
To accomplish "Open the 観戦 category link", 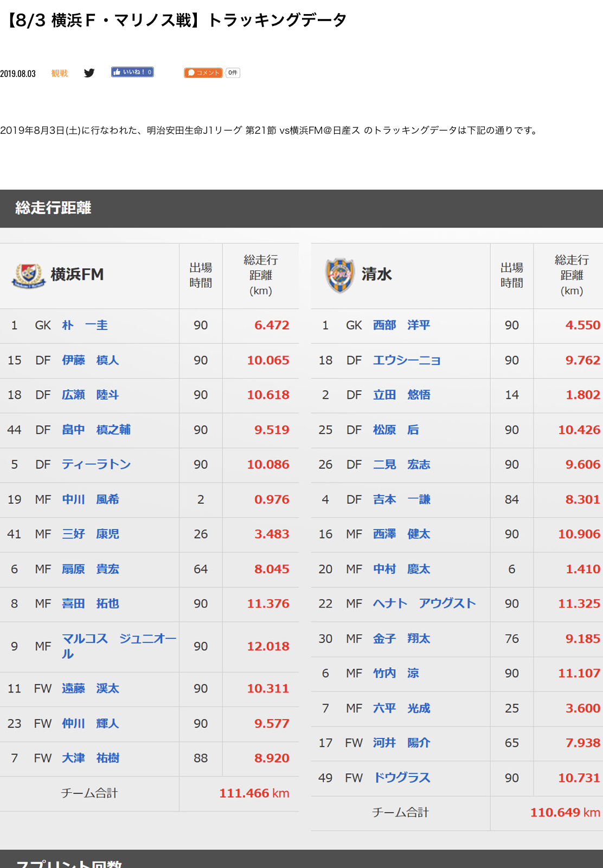I will point(60,74).
